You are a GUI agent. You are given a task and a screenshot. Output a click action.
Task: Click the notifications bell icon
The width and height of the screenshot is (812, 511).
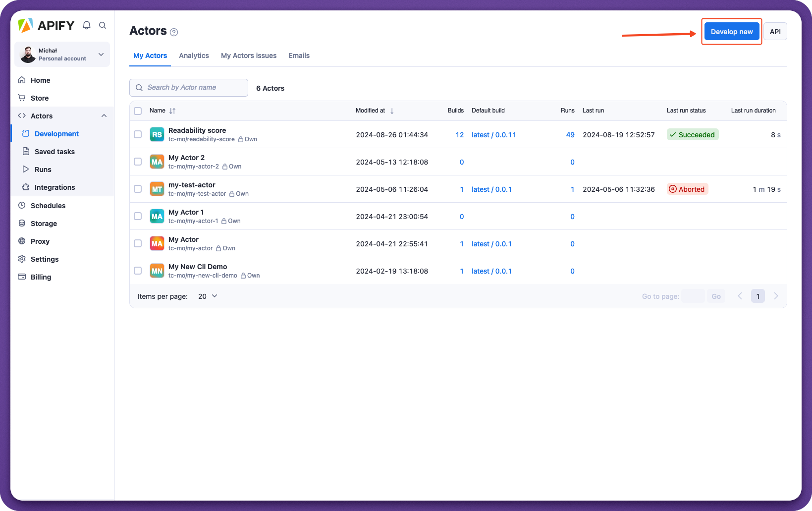87,25
